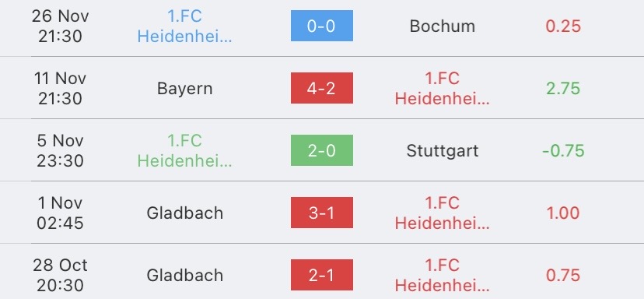Open the red 4-2 score badge
644x299 pixels.
tap(321, 88)
